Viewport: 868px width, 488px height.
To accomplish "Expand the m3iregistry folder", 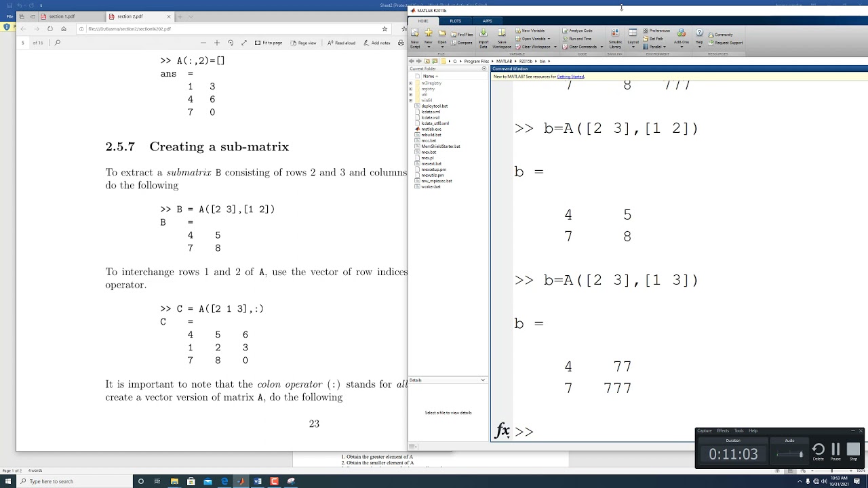I will (410, 83).
